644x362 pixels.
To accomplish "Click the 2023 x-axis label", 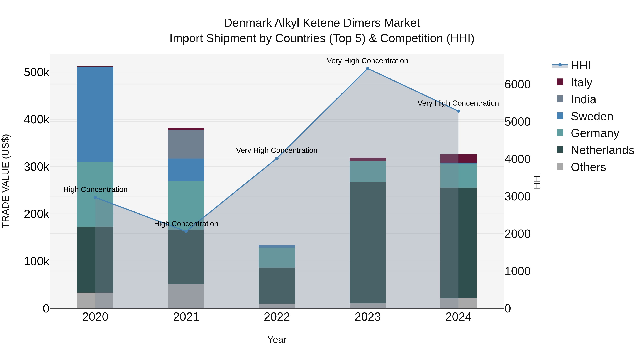I will pos(367,317).
